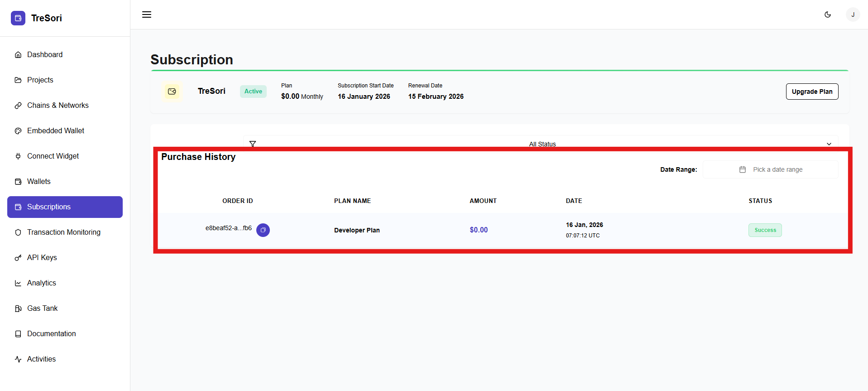
Task: Open Chains & Networks page
Action: pyautogui.click(x=58, y=105)
